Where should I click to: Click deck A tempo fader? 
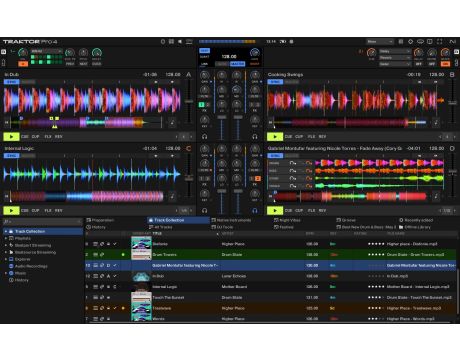click(189, 101)
